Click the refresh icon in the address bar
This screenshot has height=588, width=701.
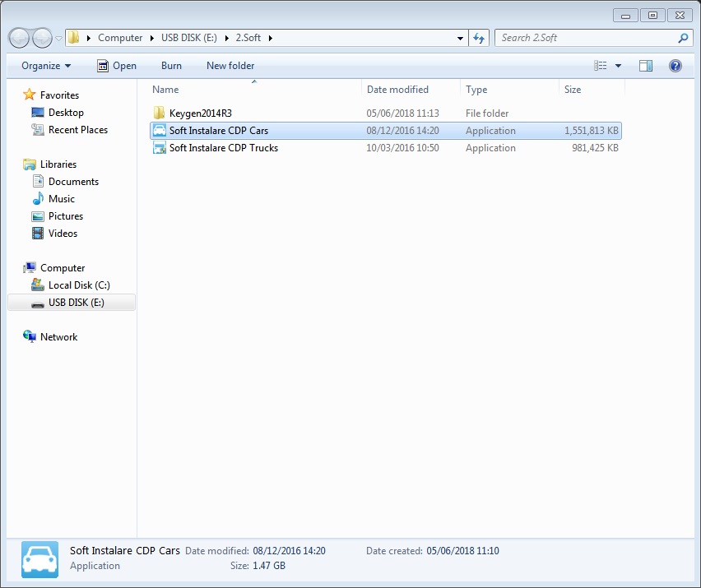click(x=479, y=37)
